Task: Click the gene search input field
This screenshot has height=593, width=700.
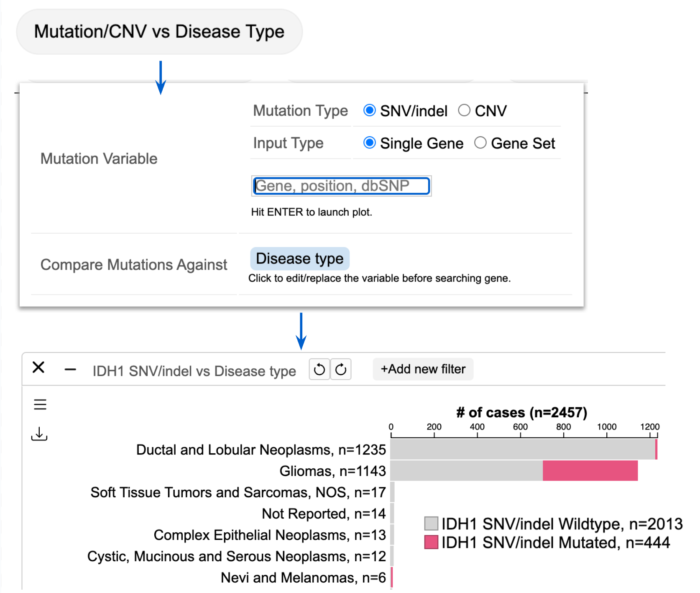Action: (x=341, y=186)
